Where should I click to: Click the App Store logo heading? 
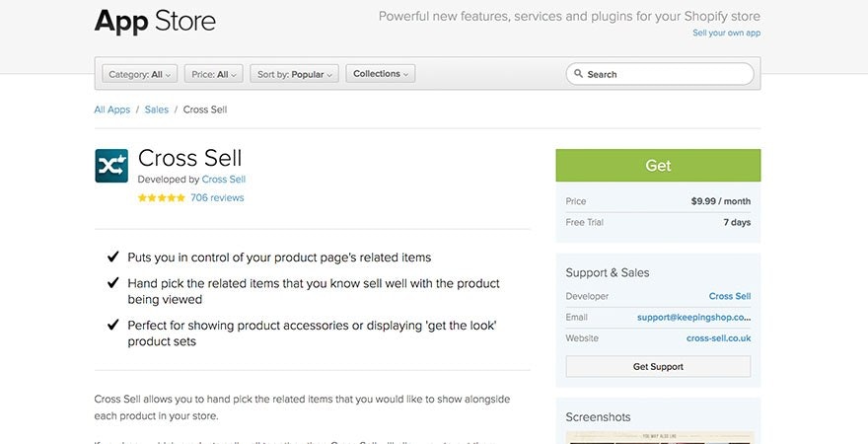click(155, 21)
